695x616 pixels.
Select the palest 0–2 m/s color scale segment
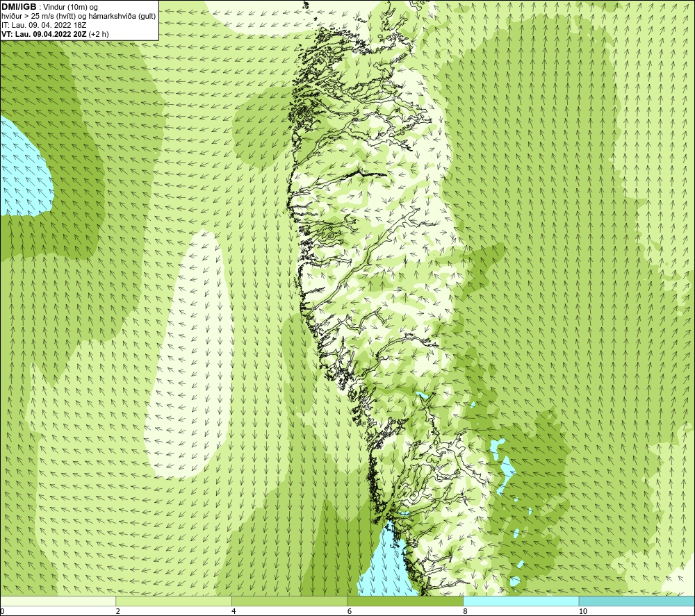tap(58, 601)
